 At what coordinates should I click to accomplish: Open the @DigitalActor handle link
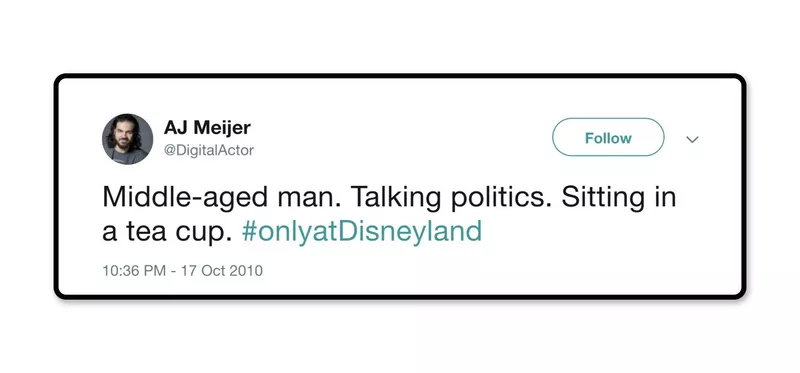pos(209,151)
